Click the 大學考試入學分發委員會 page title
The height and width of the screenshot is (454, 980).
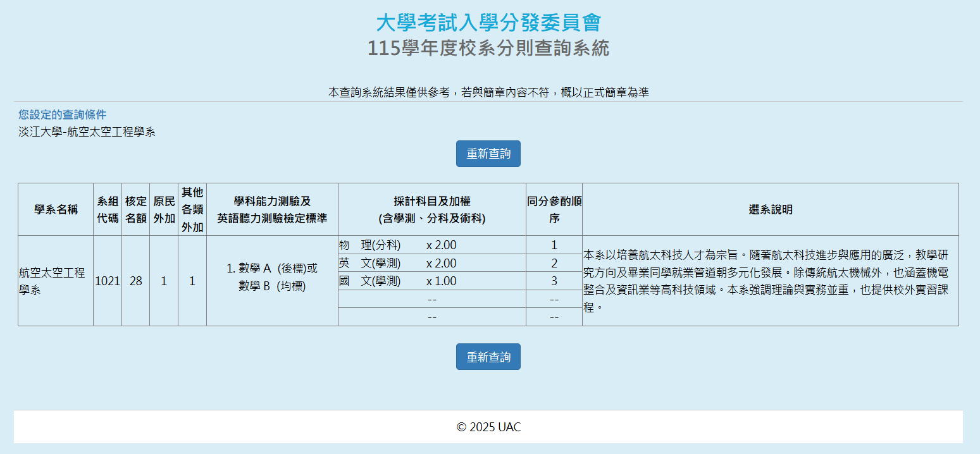[488, 23]
